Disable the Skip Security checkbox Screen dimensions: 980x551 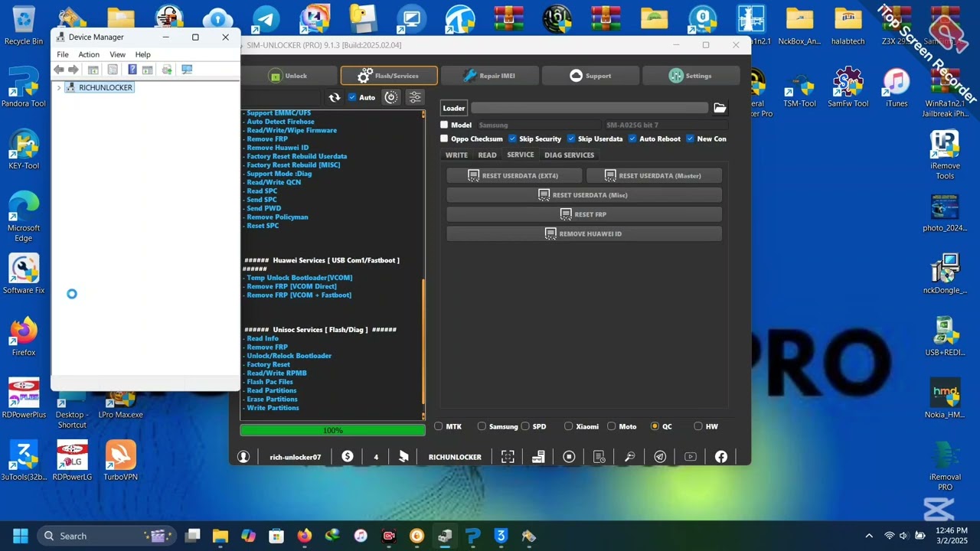coord(512,139)
